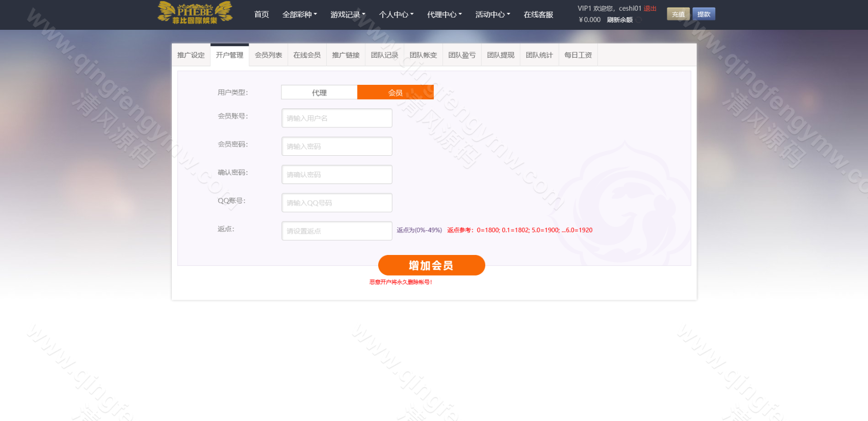This screenshot has width=868, height=421.
Task: Expand the 个人中心 dropdown
Action: tap(396, 14)
